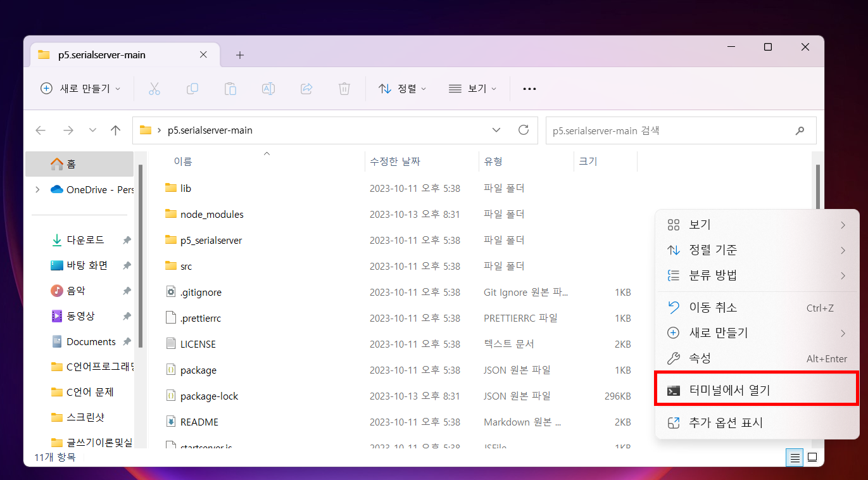868x480 pixels.
Task: Open the 정렬 sort dropdown
Action: tap(403, 89)
